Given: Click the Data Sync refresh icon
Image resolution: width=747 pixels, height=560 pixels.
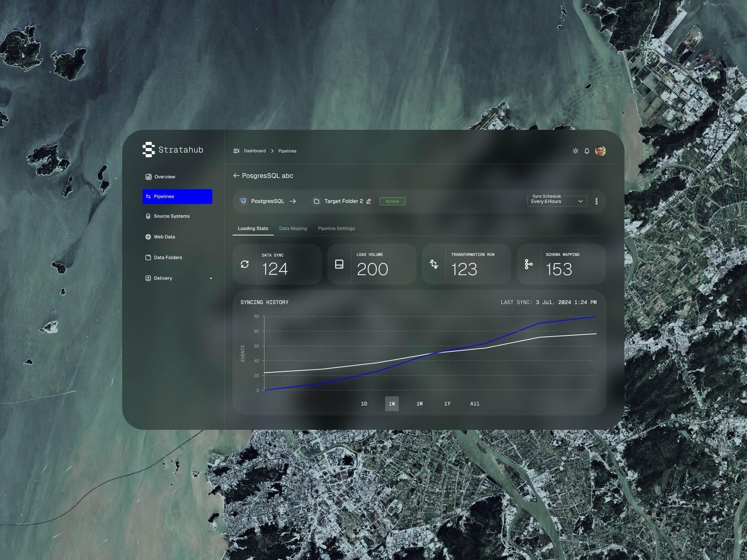Looking at the screenshot, I should pos(245,264).
